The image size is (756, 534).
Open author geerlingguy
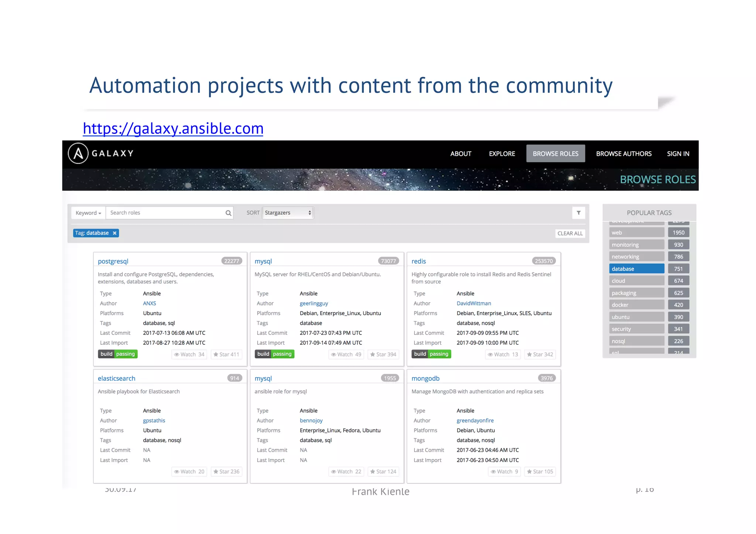[x=314, y=303]
